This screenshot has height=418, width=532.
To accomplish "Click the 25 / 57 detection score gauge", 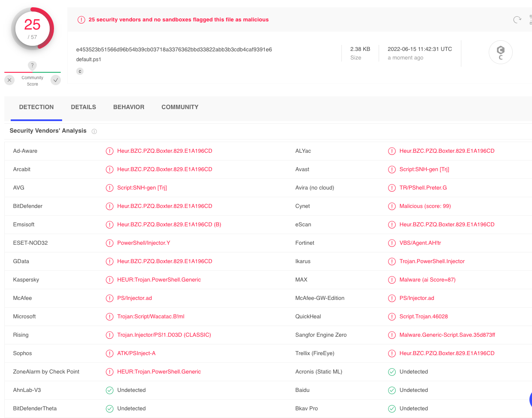I will (x=33, y=29).
